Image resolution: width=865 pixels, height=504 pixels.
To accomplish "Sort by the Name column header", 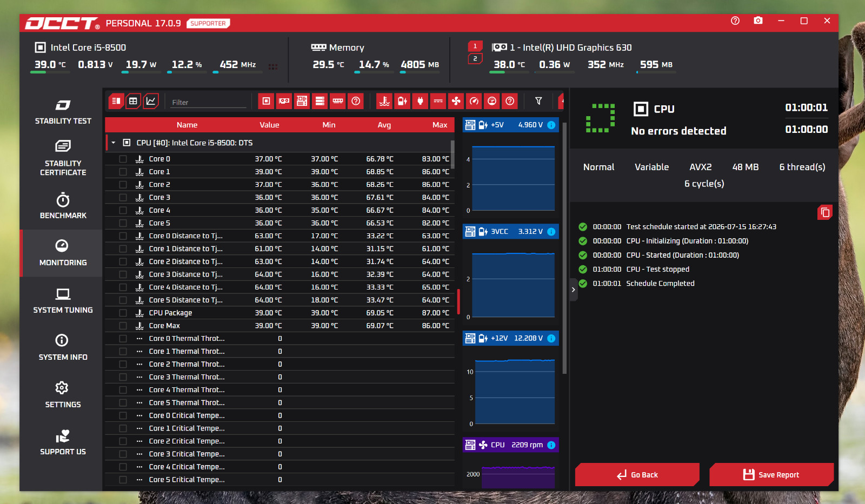I will 187,125.
